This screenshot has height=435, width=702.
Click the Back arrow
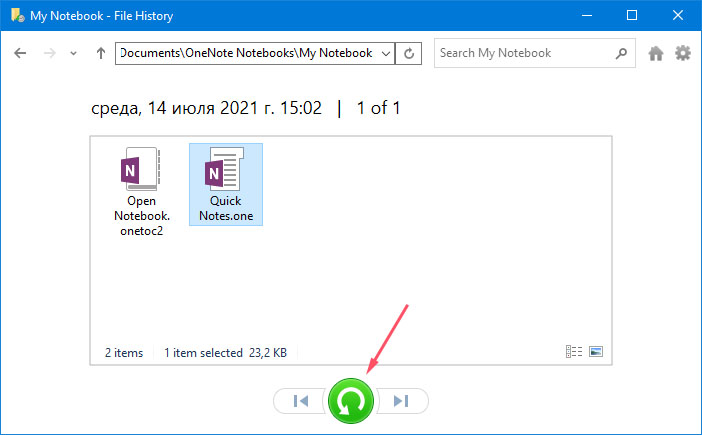20,53
